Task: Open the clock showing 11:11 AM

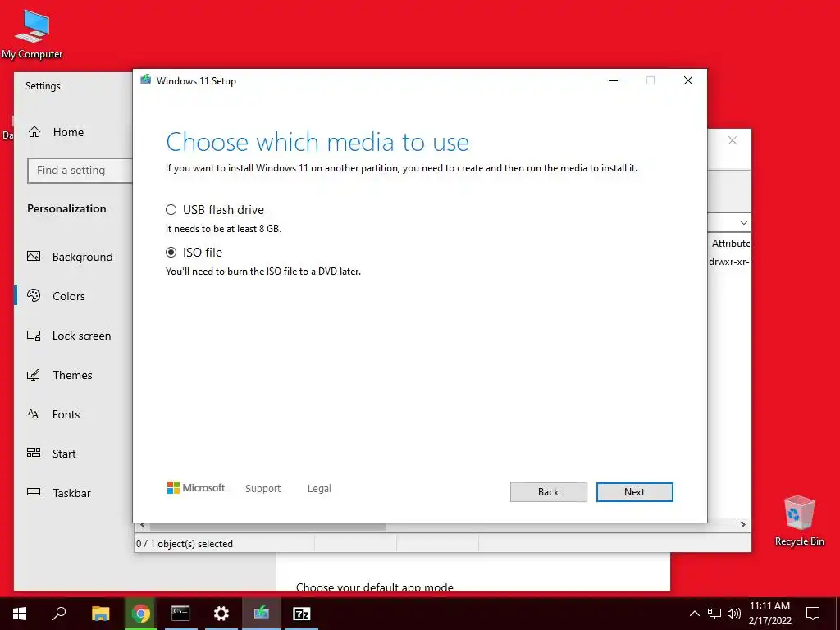Action: coord(769,614)
